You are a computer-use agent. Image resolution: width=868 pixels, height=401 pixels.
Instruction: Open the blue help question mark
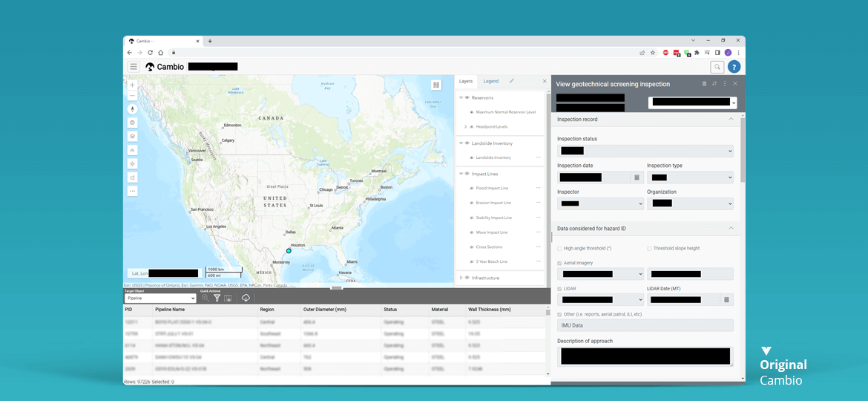(x=734, y=67)
